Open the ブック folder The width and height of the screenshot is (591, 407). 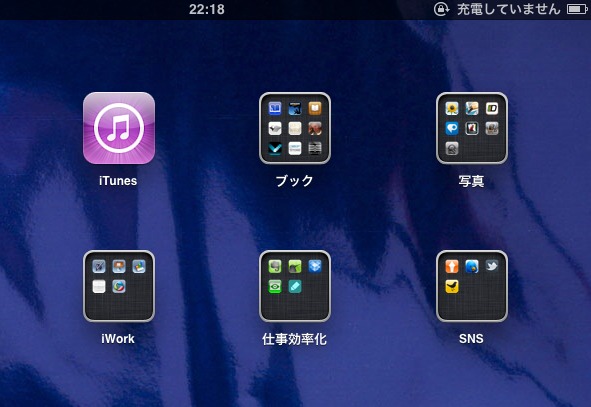(x=295, y=128)
